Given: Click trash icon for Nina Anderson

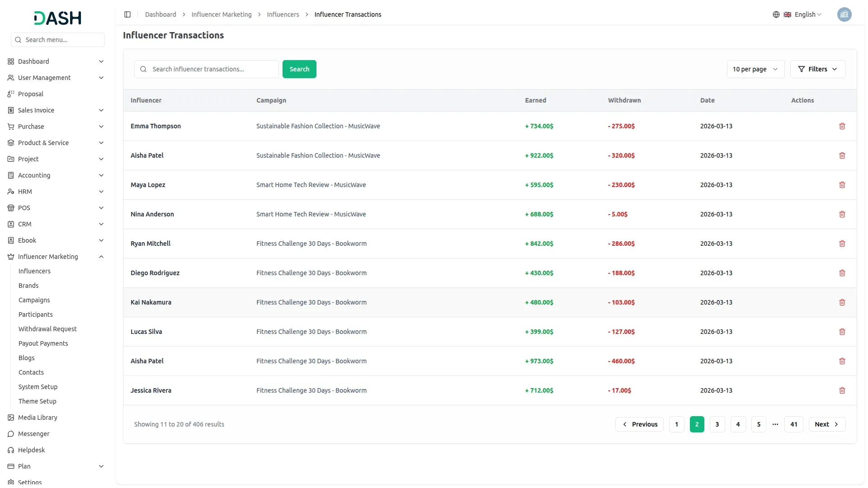Looking at the screenshot, I should click(x=842, y=214).
